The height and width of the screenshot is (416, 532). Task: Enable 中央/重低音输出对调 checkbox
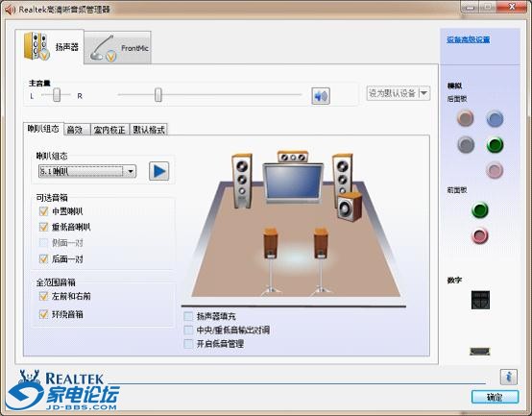188,330
